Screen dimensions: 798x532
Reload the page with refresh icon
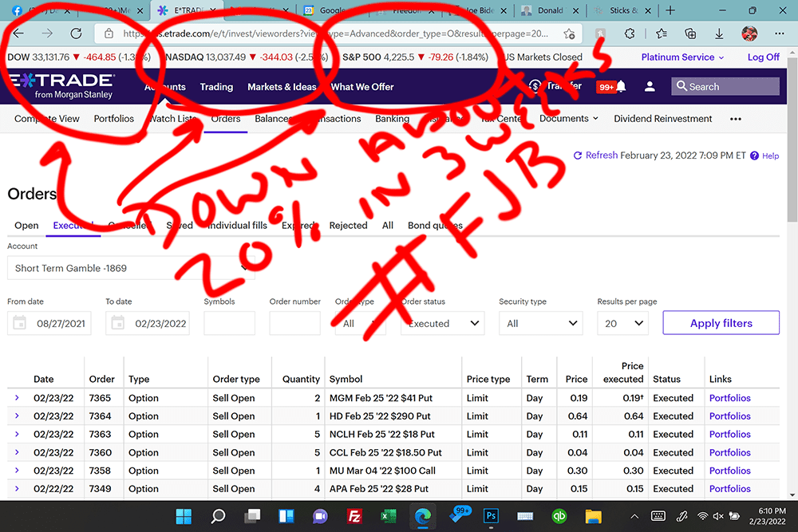[77, 33]
